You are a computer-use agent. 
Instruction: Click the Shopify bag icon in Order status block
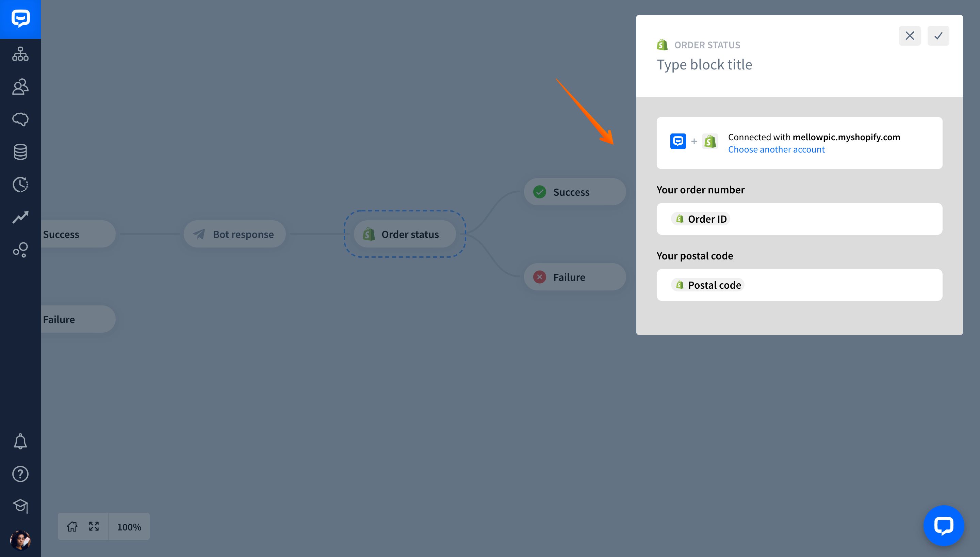click(369, 234)
